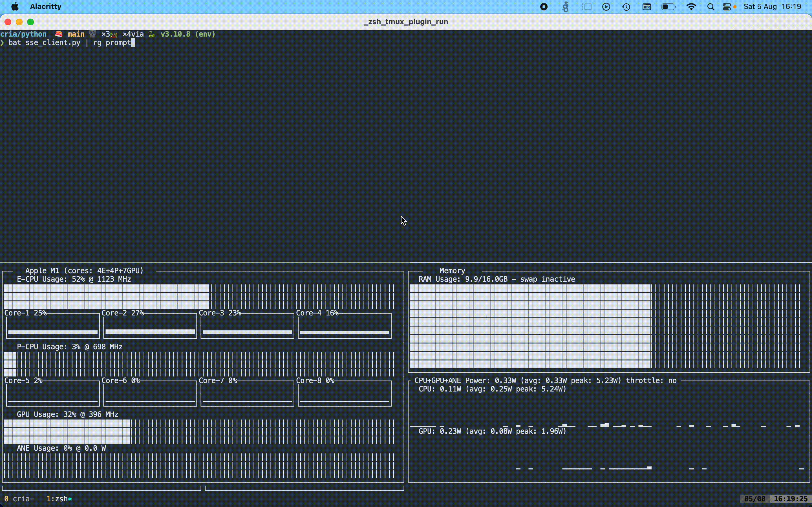Click the yellow minimize window button
The height and width of the screenshot is (507, 812).
pyautogui.click(x=19, y=22)
